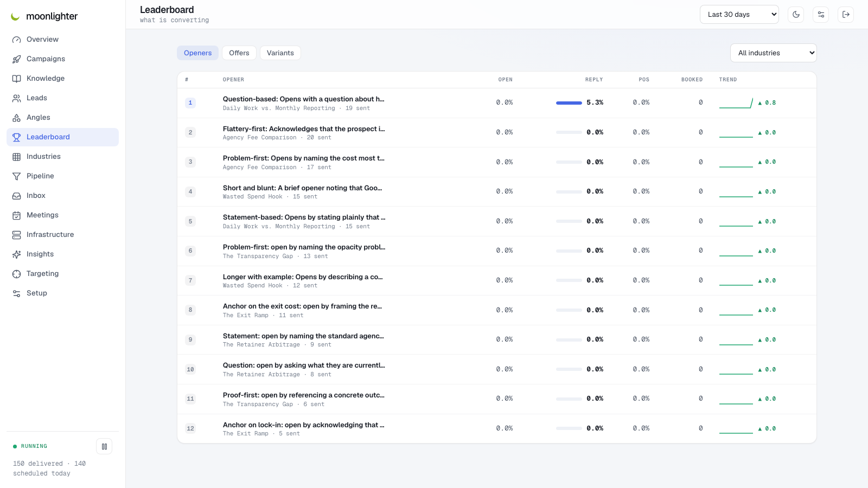Switch to the Variants tab
Screen dimensions: 868x488
point(280,53)
